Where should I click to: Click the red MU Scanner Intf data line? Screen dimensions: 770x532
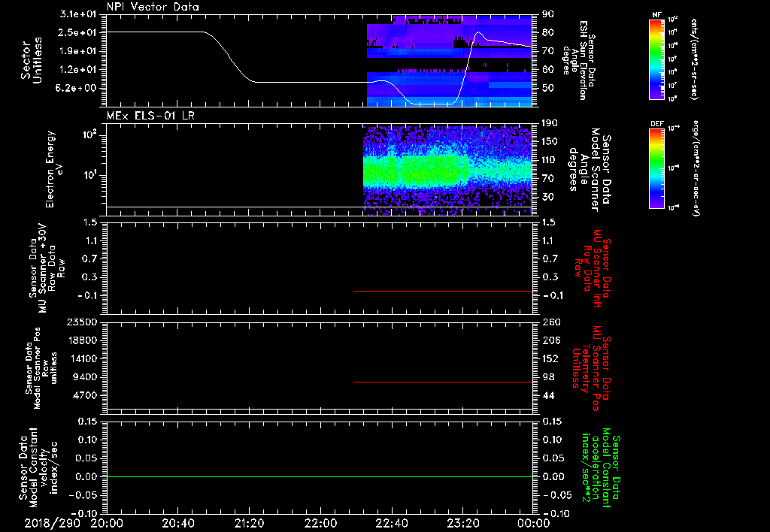click(443, 291)
